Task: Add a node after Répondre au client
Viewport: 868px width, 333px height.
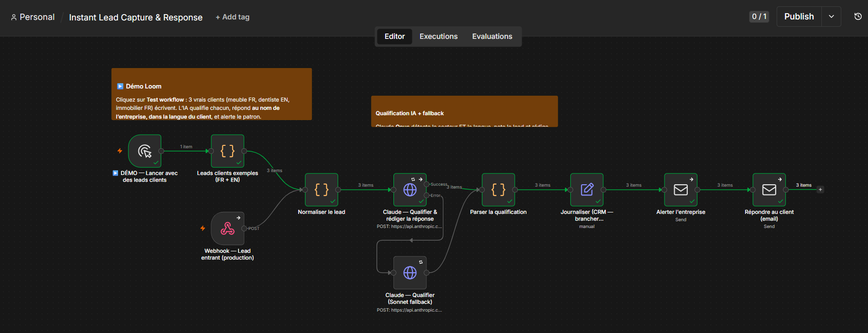Action: (820, 190)
